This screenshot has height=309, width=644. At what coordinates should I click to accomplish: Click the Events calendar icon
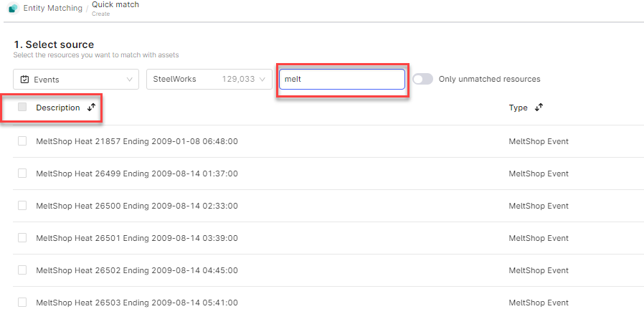24,80
